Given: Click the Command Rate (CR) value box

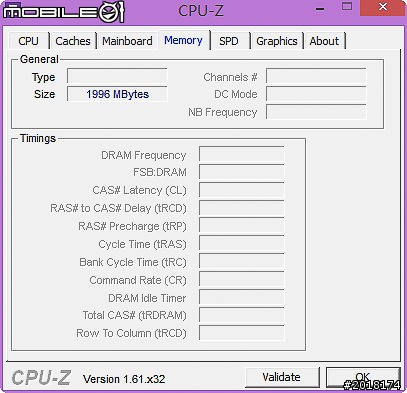Looking at the screenshot, I should pos(242,280).
